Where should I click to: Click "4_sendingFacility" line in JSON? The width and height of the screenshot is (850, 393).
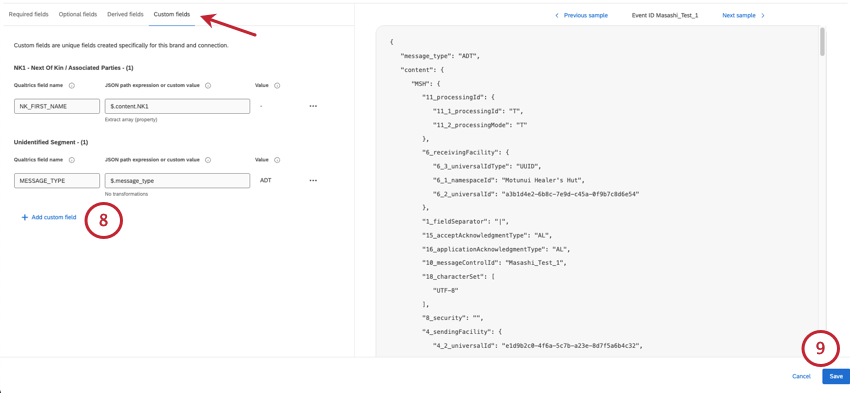463,332
